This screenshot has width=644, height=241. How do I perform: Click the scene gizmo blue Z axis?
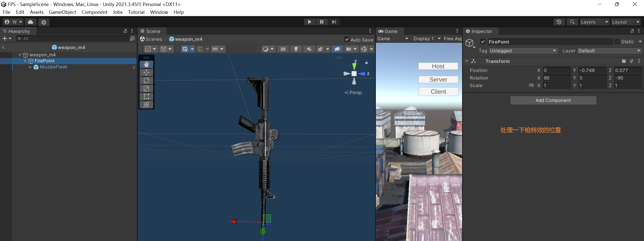coord(361,74)
